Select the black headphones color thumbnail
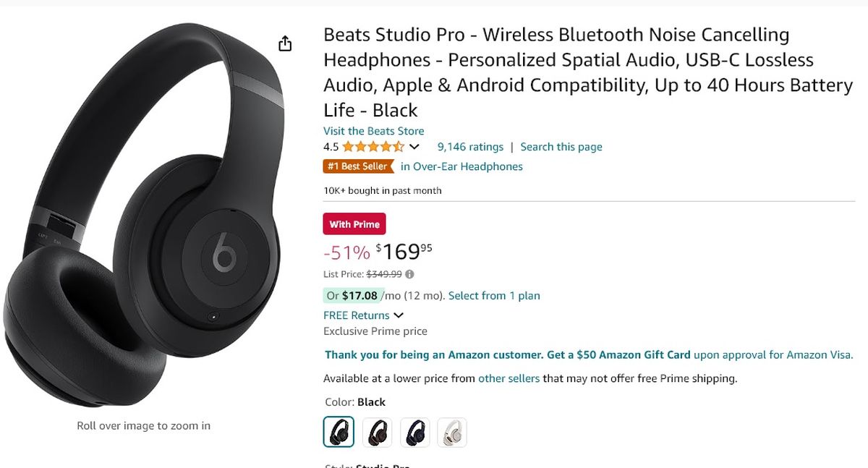Viewport: 868px width, 468px height. (x=338, y=431)
